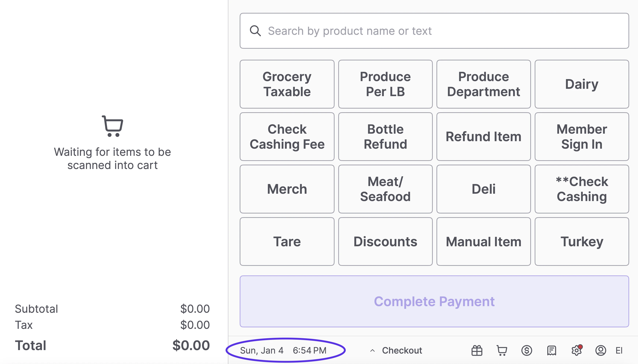Start a Refund Item

click(483, 137)
